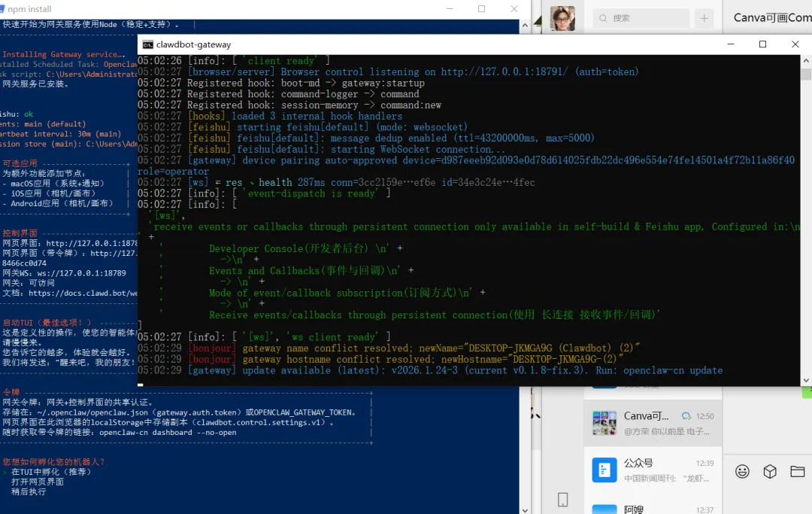Click the phone icon in WeChat sidebar
Image resolution: width=812 pixels, height=514 pixels.
pos(563,500)
